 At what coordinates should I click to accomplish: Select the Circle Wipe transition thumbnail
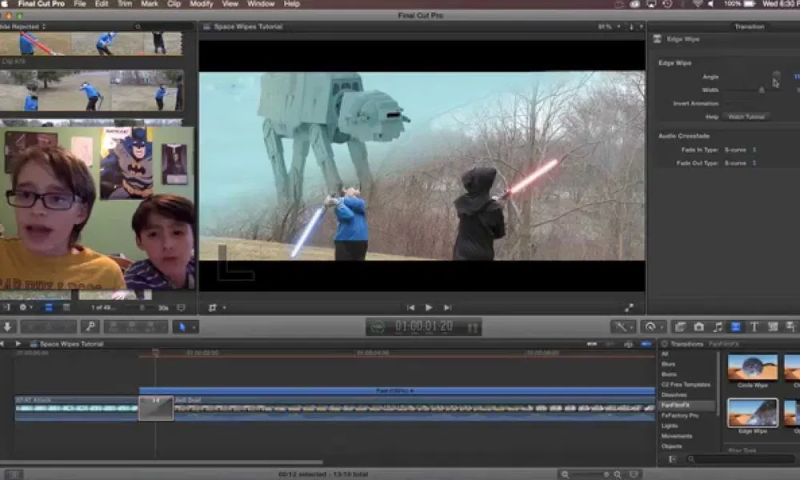coord(752,367)
